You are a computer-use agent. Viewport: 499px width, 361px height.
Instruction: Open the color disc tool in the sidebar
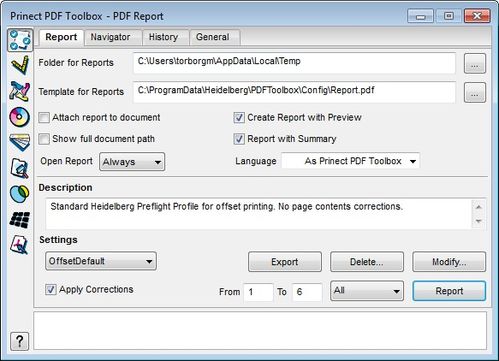[x=20, y=117]
